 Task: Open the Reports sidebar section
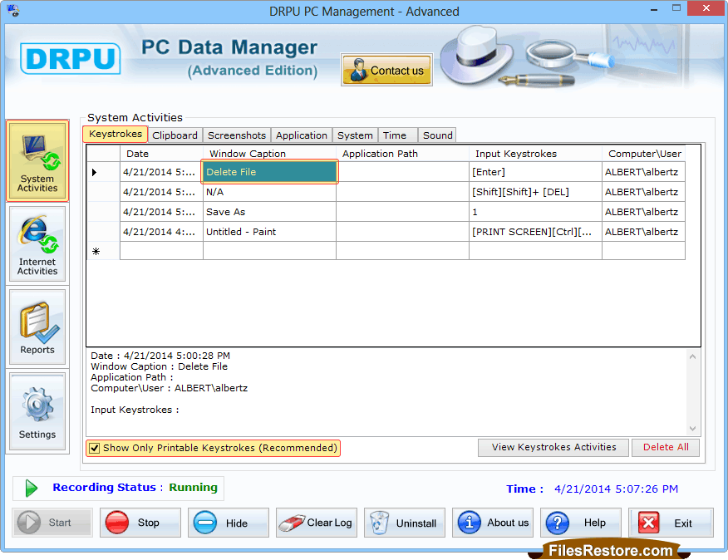[x=37, y=327]
